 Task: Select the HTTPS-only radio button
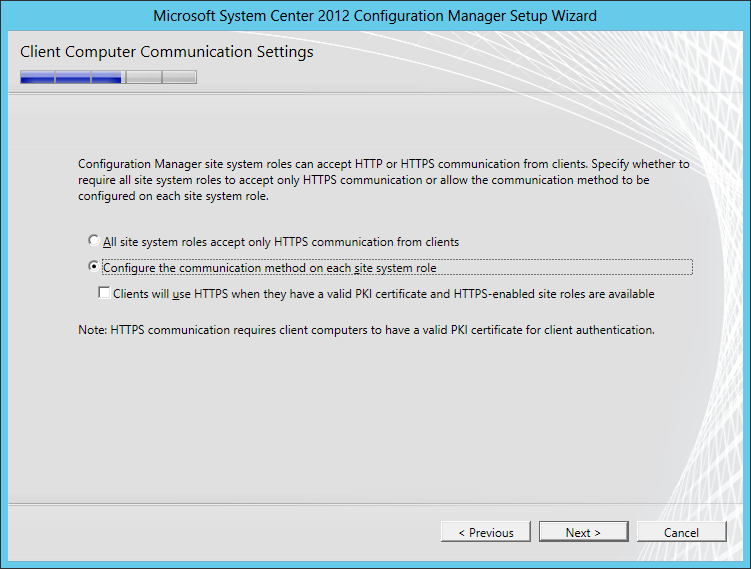pyautogui.click(x=94, y=241)
